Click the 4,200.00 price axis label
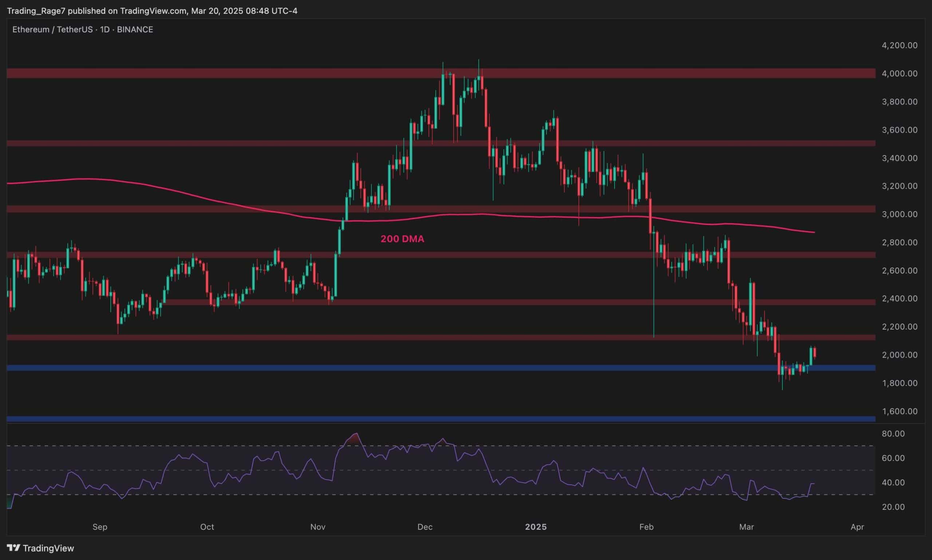The image size is (932, 560). tap(899, 45)
